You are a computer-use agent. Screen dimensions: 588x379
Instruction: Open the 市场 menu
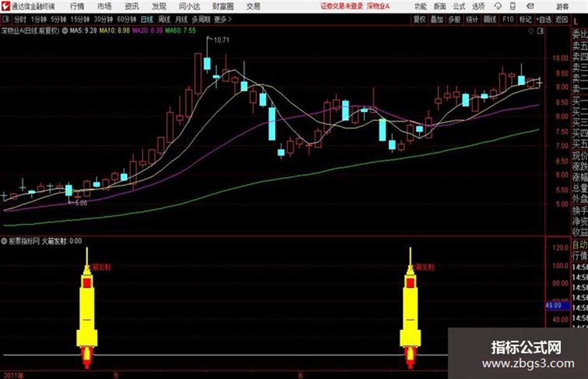click(x=105, y=6)
